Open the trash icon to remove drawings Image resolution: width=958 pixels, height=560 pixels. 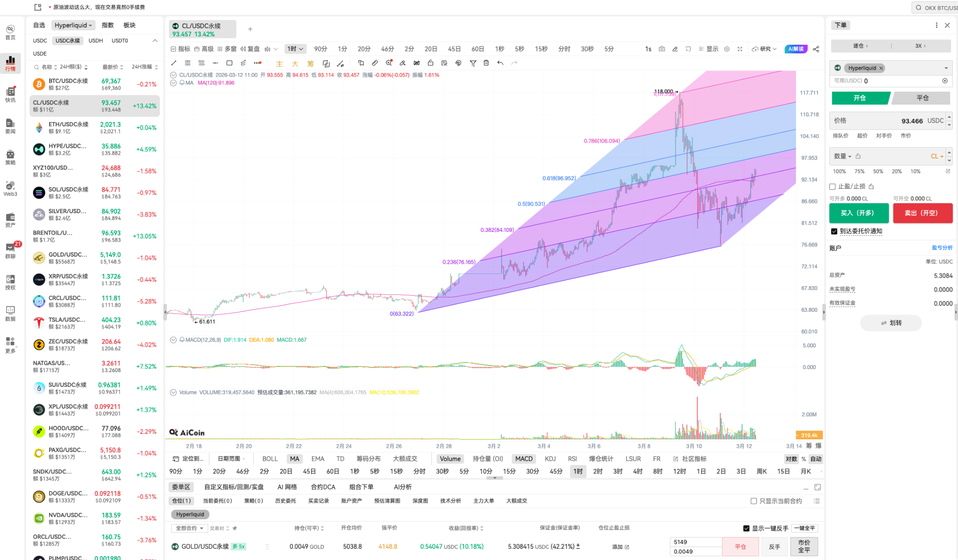486,63
